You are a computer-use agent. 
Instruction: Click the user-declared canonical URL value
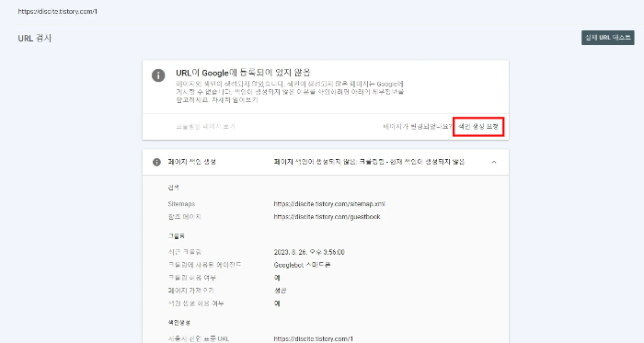click(313, 339)
